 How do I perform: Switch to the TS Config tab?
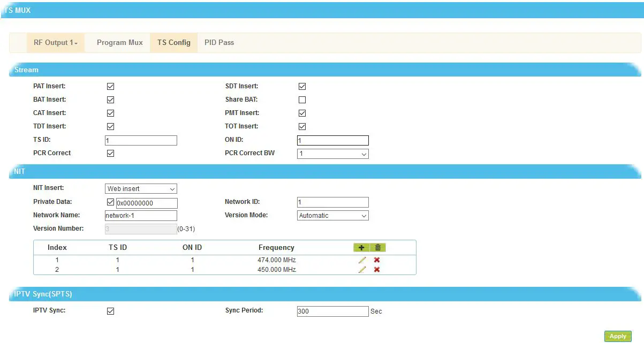(174, 42)
